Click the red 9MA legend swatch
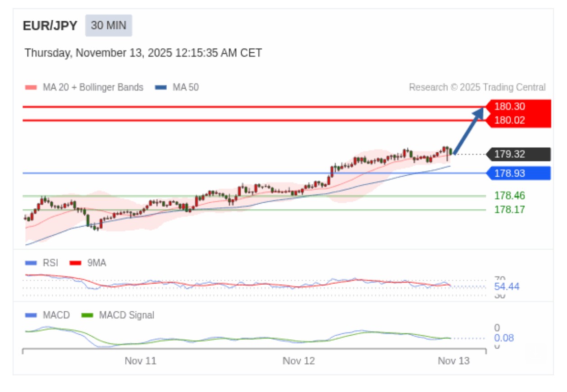 coord(75,263)
